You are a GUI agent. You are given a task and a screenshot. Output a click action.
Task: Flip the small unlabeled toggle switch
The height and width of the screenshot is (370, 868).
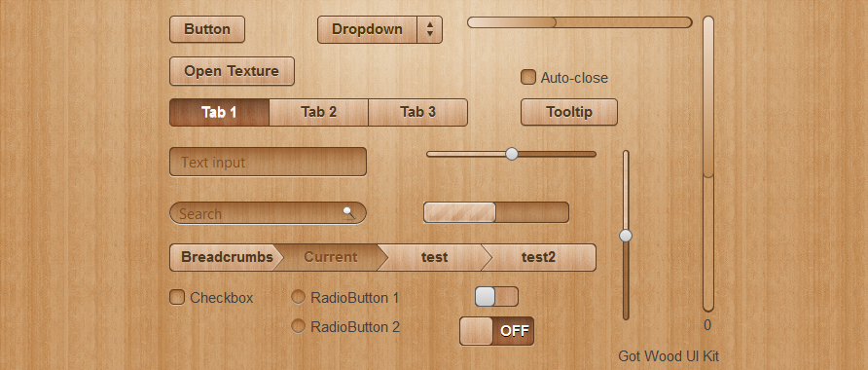coord(496,296)
